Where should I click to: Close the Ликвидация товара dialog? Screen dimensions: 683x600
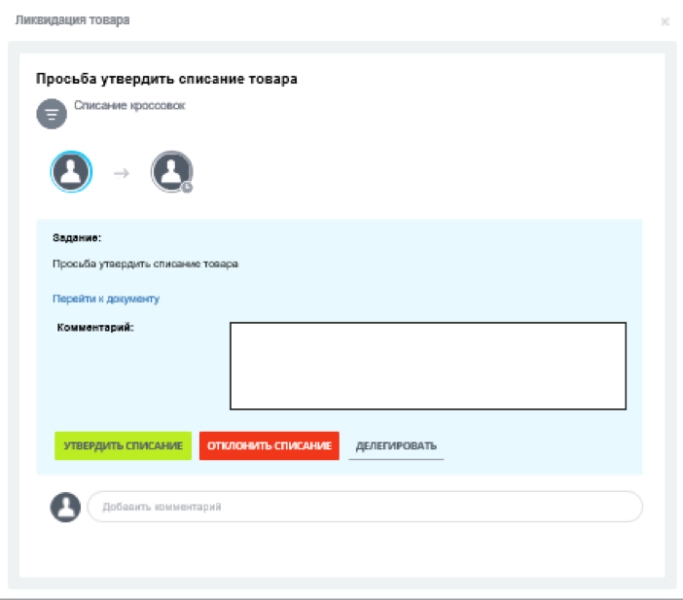(x=665, y=21)
